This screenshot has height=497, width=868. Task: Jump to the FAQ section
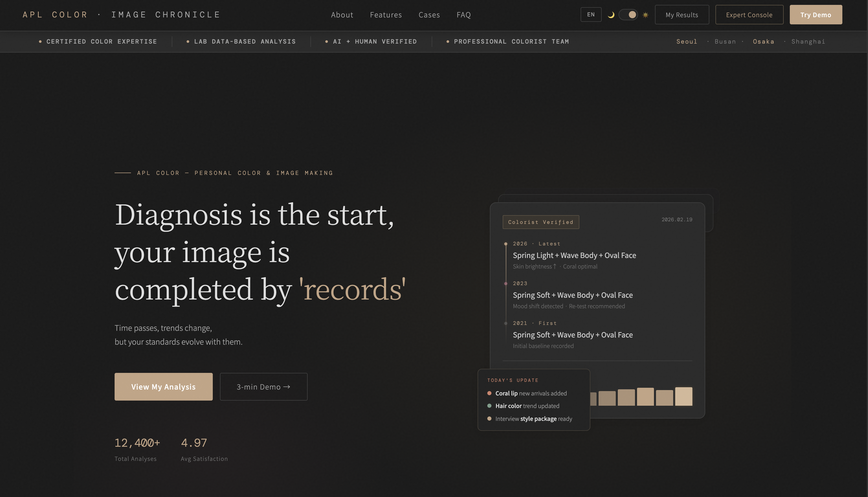(x=463, y=15)
